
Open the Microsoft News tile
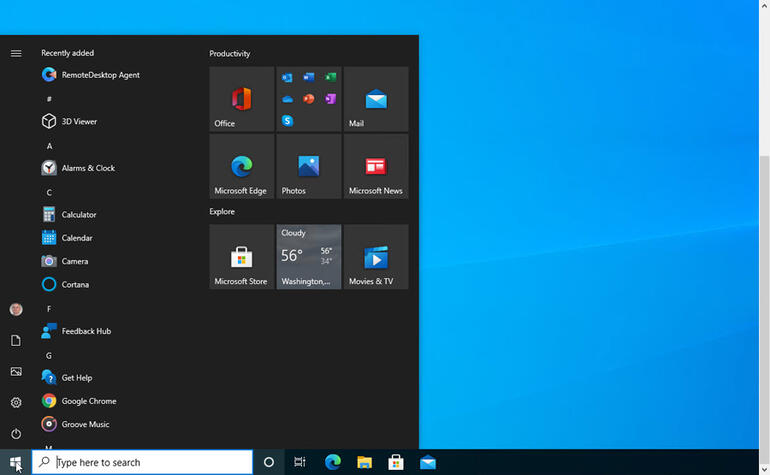(x=376, y=167)
